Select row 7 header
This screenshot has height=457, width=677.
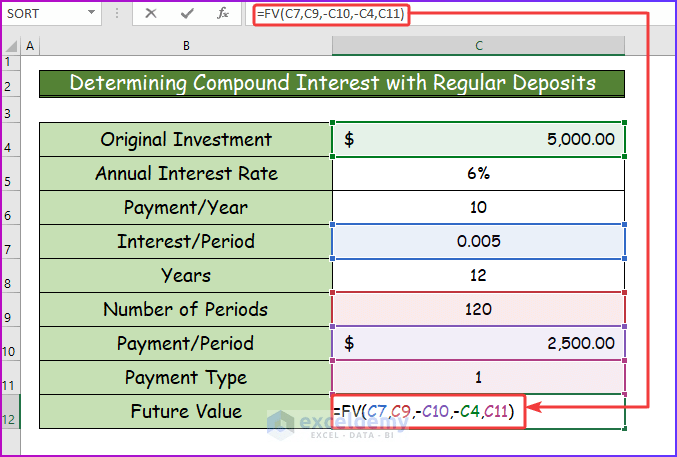point(11,241)
